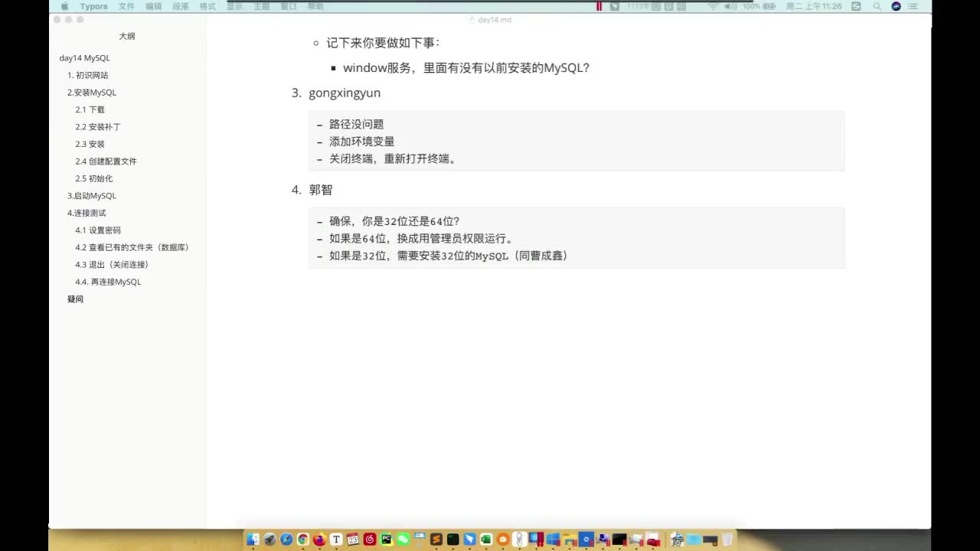Click the day14.md window title
Viewport: 980px width, 551px height.
495,20
